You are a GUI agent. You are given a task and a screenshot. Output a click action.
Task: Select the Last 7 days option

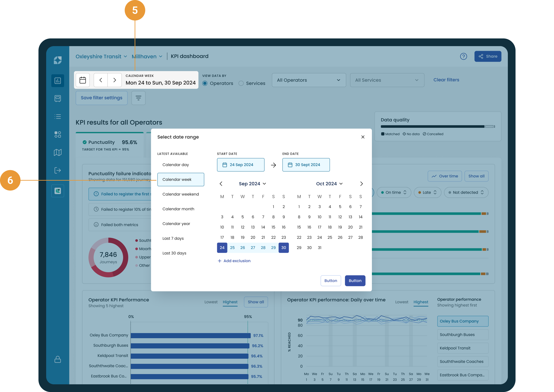(x=173, y=238)
